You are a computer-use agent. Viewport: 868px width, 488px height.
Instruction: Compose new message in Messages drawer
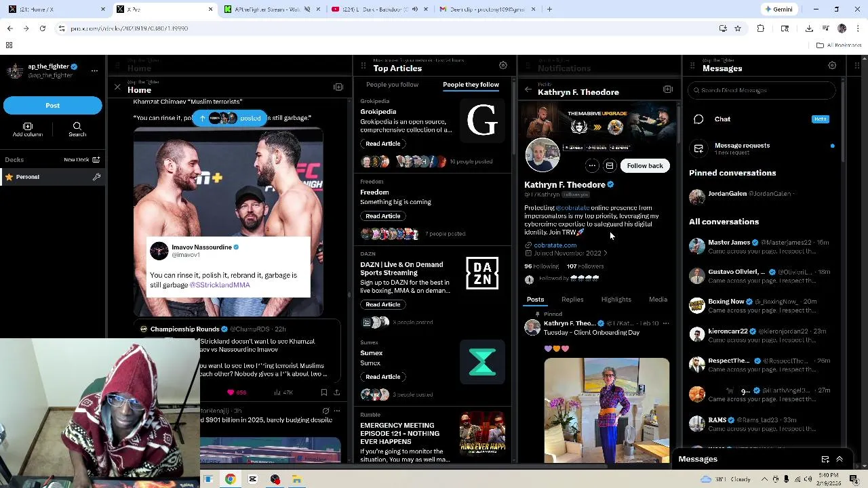tap(825, 460)
